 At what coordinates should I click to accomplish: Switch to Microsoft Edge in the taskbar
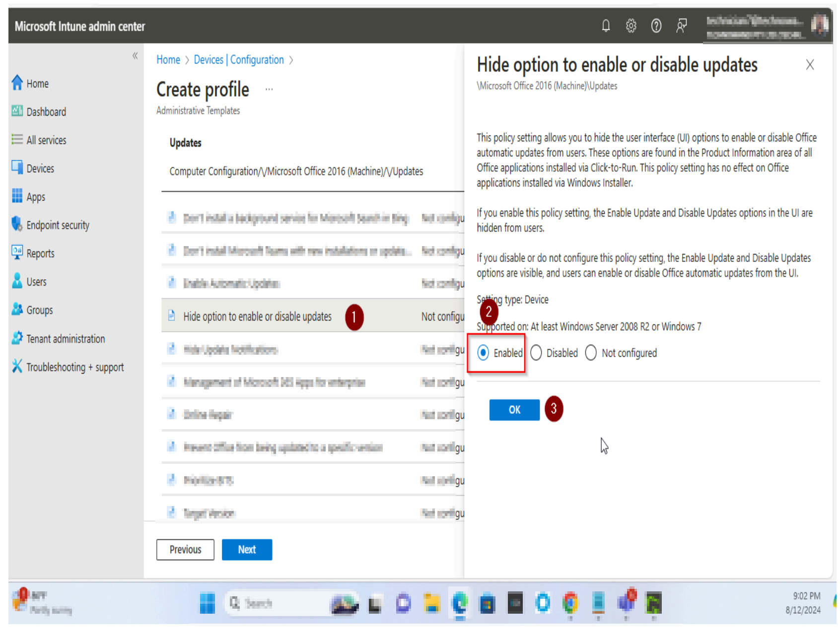point(460,603)
